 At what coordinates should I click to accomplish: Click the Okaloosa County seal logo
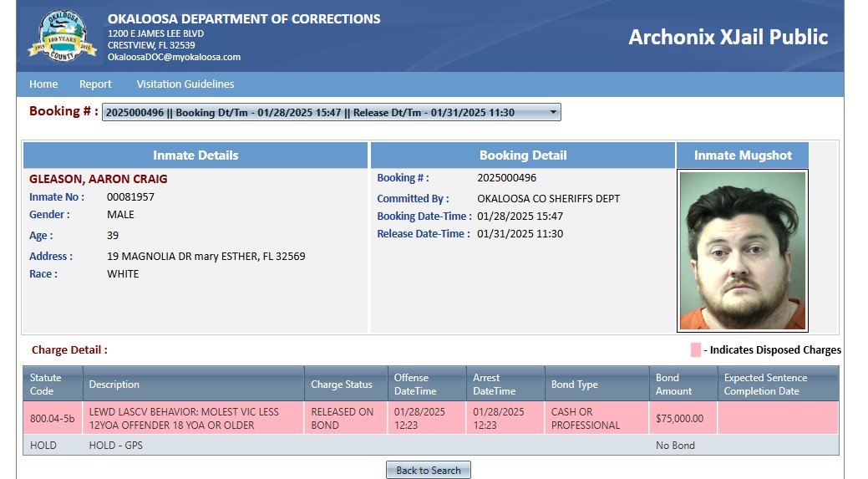click(62, 35)
